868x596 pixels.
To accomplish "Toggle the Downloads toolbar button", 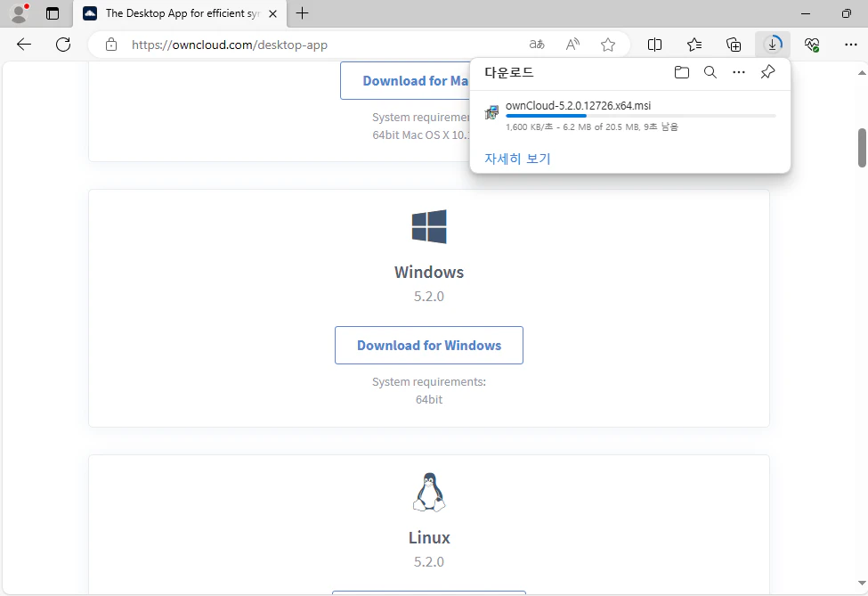I will pos(772,45).
